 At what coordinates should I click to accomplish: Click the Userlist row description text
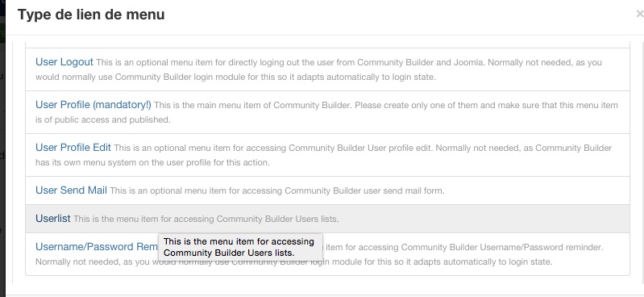click(x=206, y=219)
